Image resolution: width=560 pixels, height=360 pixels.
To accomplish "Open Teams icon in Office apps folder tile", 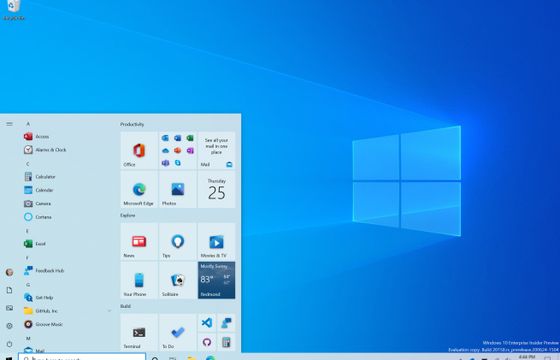I will (x=165, y=163).
